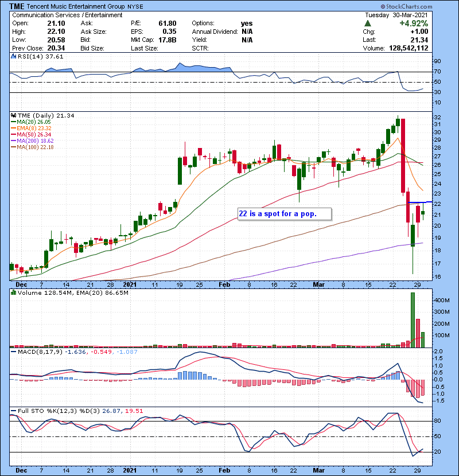Click the candlestick icon beside TME (Daily)

(13, 115)
